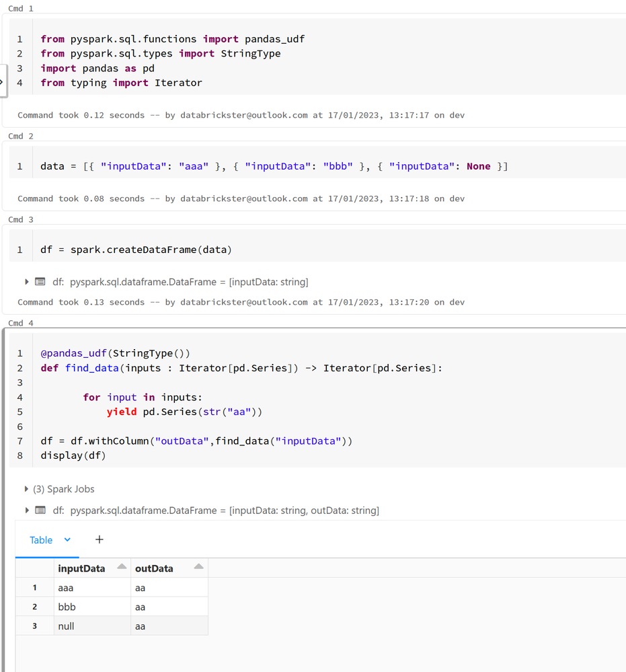This screenshot has height=672, width=626.
Task: Click the display(df) line in Cmd 4
Action: (73, 455)
